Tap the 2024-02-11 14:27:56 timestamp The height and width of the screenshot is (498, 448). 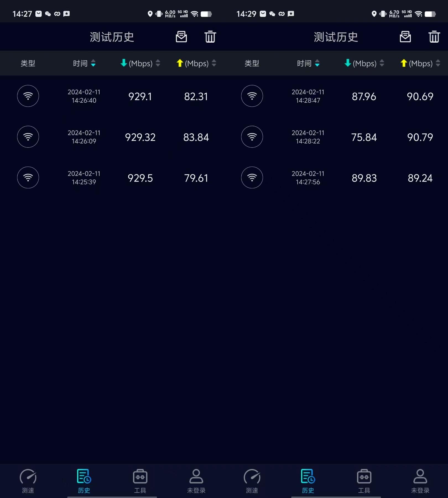pyautogui.click(x=308, y=178)
